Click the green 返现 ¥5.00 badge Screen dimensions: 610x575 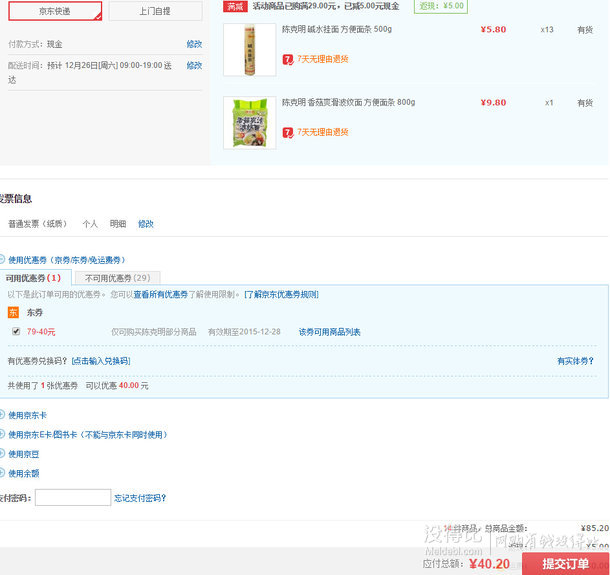click(x=441, y=6)
